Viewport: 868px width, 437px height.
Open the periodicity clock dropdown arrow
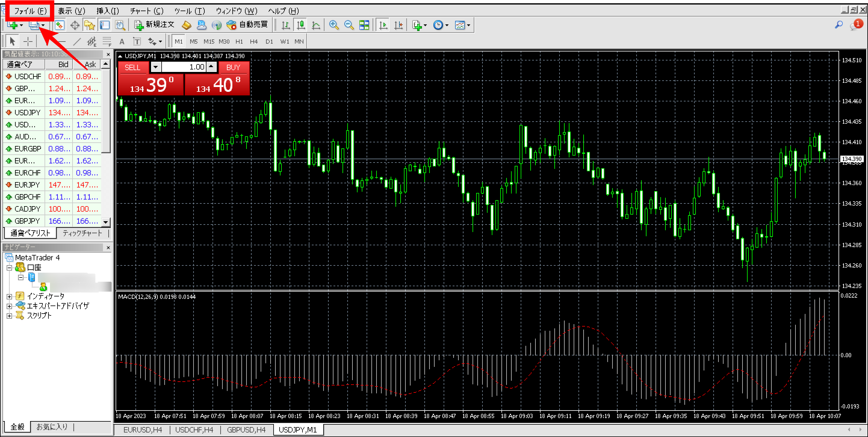[447, 25]
